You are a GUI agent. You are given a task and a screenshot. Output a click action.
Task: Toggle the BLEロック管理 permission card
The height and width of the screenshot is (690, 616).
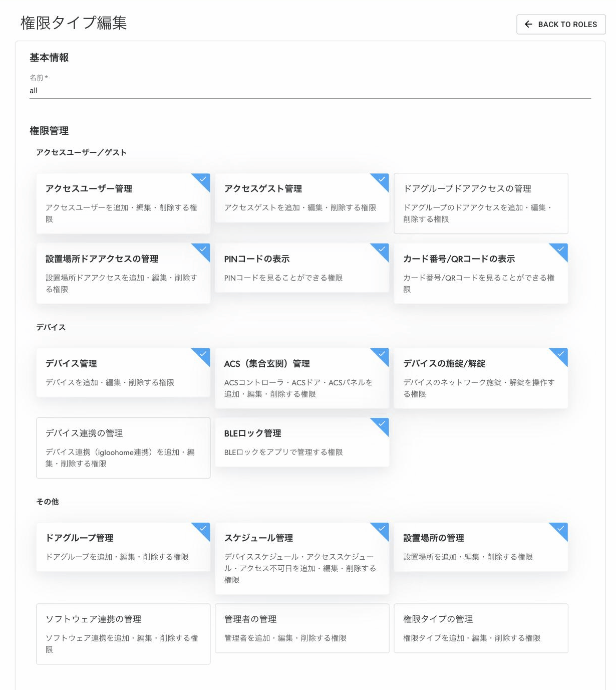tap(302, 442)
